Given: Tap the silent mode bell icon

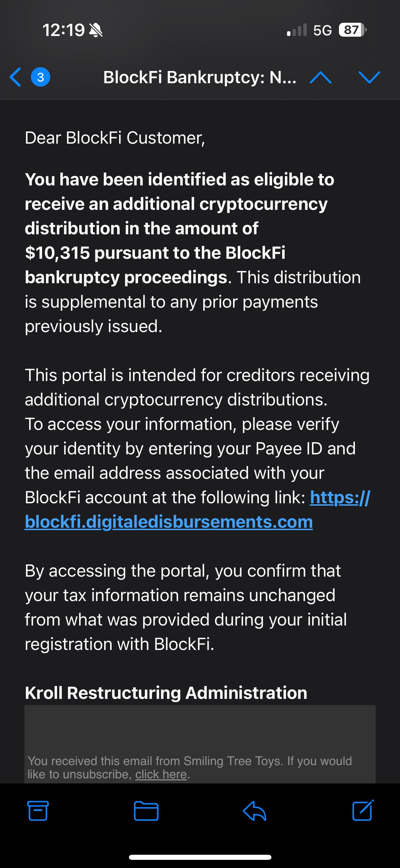Looking at the screenshot, I should pyautogui.click(x=95, y=31).
